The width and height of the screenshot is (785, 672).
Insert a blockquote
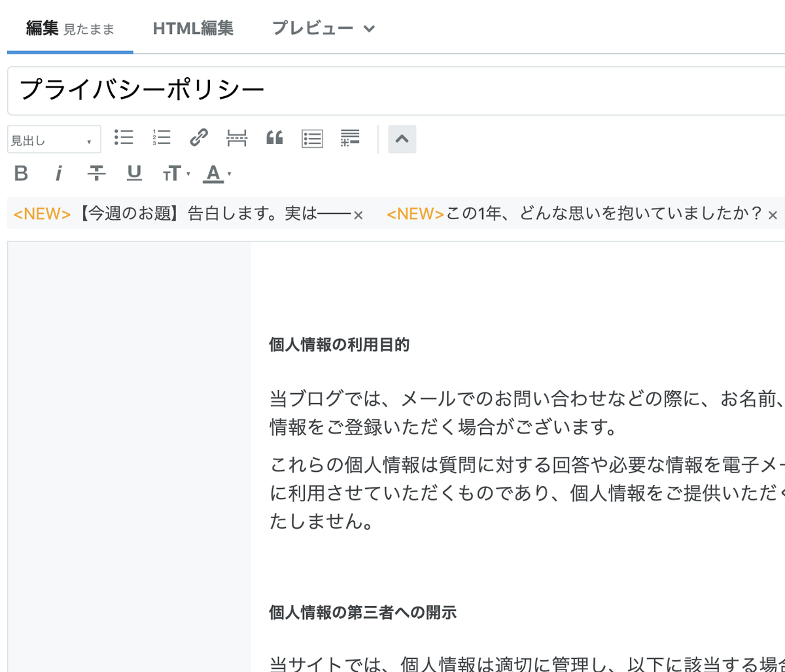click(274, 138)
